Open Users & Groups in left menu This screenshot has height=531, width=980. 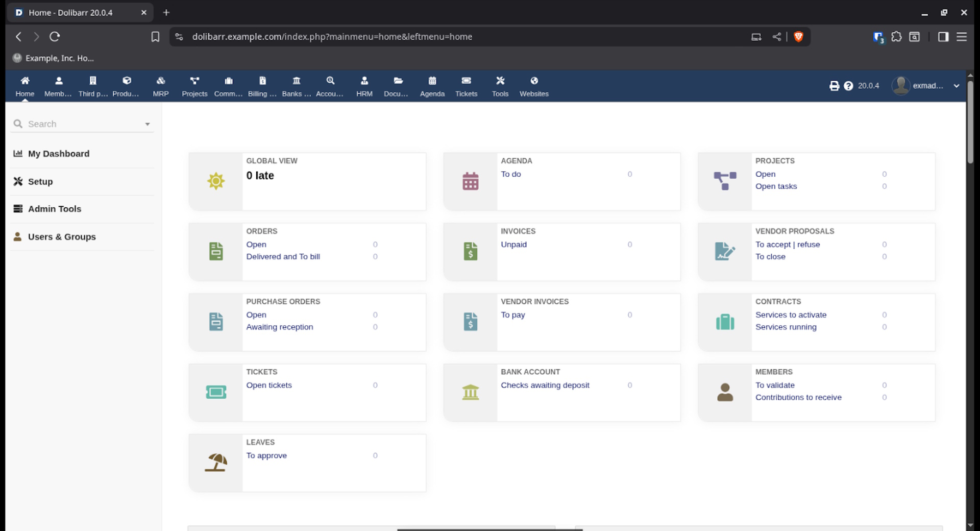pyautogui.click(x=62, y=237)
